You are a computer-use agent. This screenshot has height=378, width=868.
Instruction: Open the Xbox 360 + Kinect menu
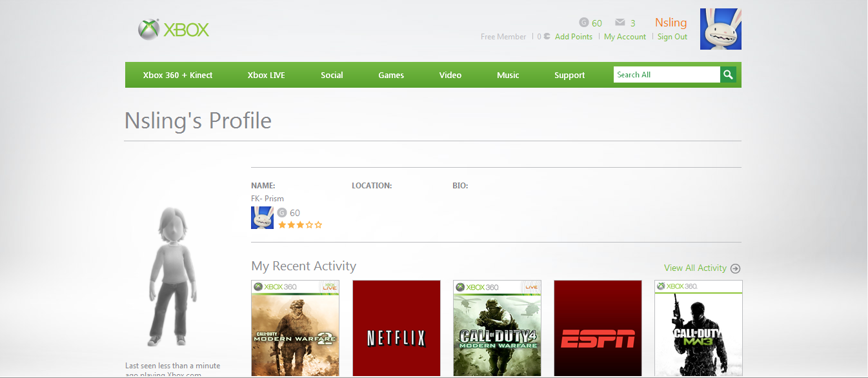tap(178, 75)
